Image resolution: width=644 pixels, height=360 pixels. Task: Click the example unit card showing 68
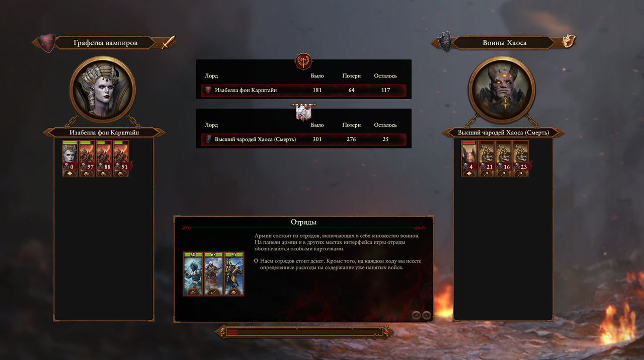[213, 274]
